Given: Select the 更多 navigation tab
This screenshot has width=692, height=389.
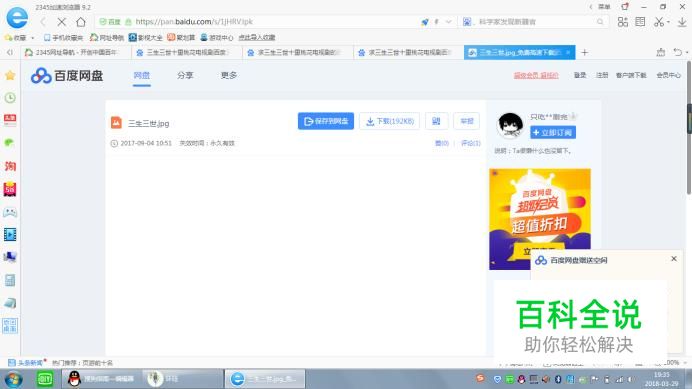Looking at the screenshot, I should tap(229, 76).
